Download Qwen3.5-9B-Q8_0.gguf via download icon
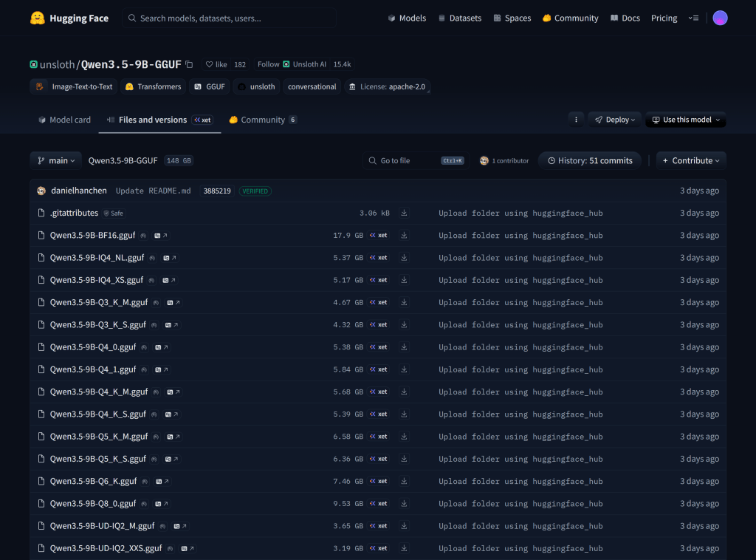 pos(404,504)
